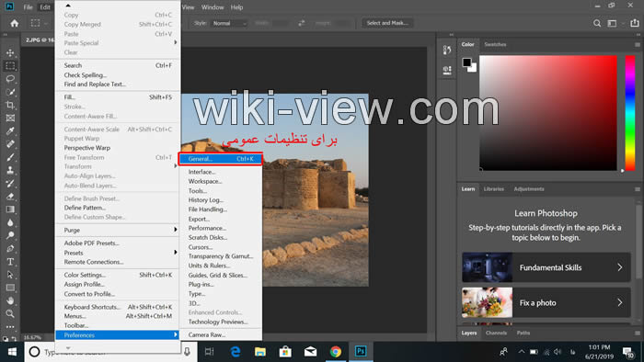The width and height of the screenshot is (644, 362).
Task: Select the Blur tool
Action: 10,222
